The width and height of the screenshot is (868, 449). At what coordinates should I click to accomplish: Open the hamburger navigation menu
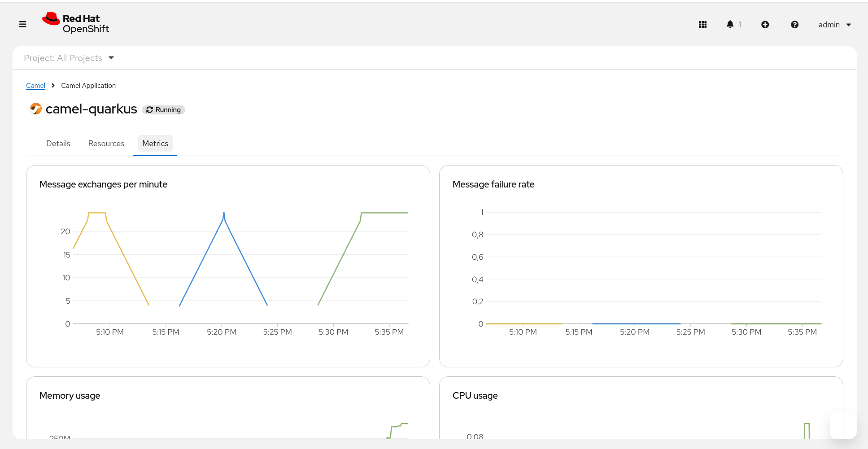pos(23,24)
